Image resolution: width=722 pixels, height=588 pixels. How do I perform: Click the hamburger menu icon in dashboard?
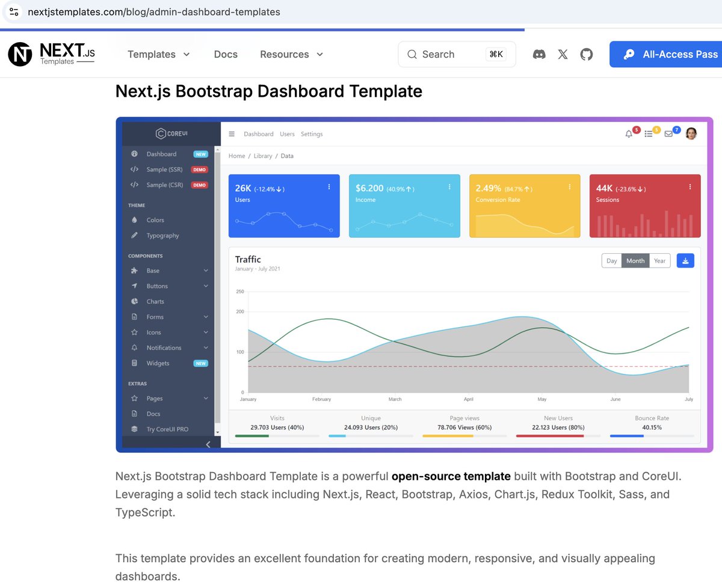(232, 134)
